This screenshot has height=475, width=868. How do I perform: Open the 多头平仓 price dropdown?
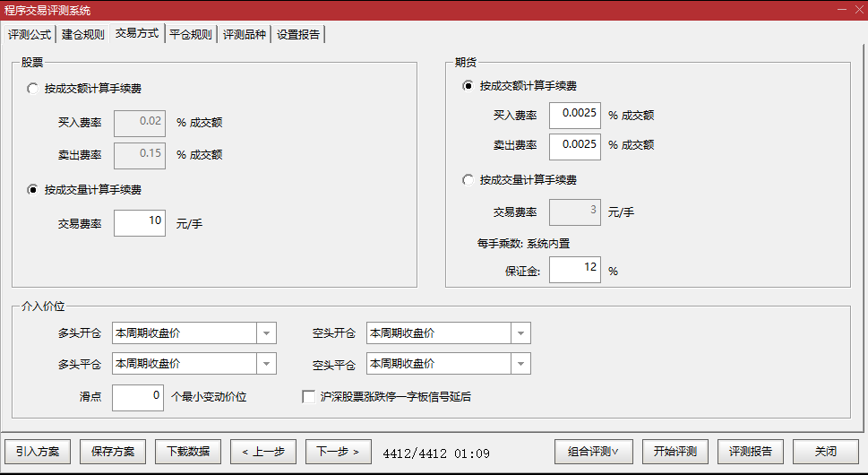(x=266, y=364)
